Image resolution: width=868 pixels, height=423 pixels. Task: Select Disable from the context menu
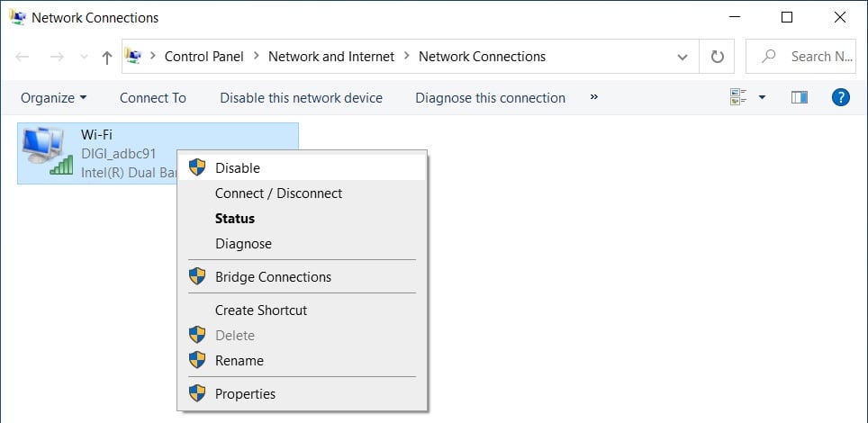[x=237, y=167]
